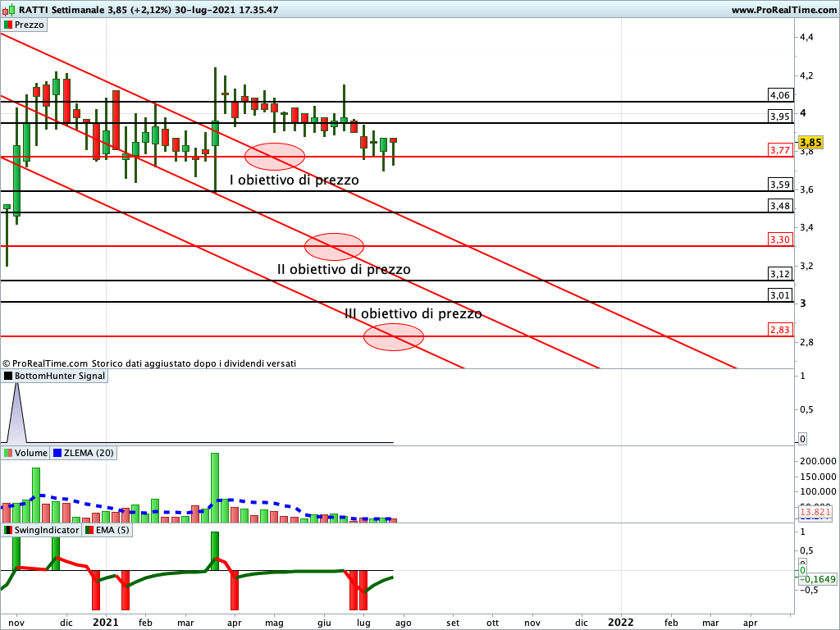The width and height of the screenshot is (840, 630).
Task: Click the red 2,83 price level label
Action: [779, 329]
